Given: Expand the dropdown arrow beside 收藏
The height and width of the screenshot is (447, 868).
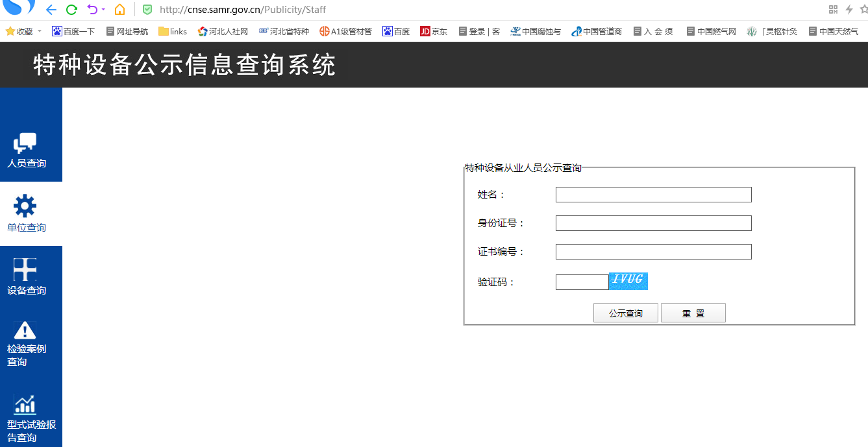Looking at the screenshot, I should pyautogui.click(x=40, y=31).
